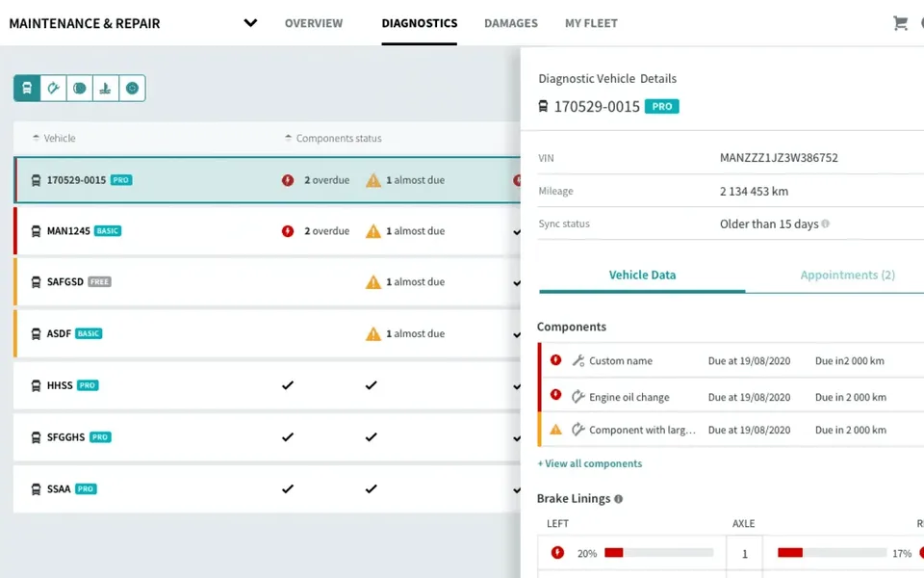Select the fluid level filter icon
Screen dimensions: 924x578
[106, 89]
